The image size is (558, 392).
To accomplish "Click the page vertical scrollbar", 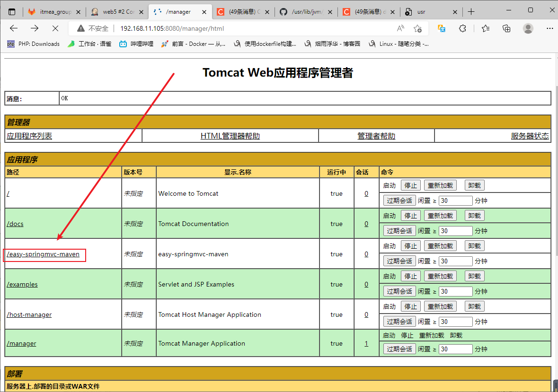I will coord(556,171).
